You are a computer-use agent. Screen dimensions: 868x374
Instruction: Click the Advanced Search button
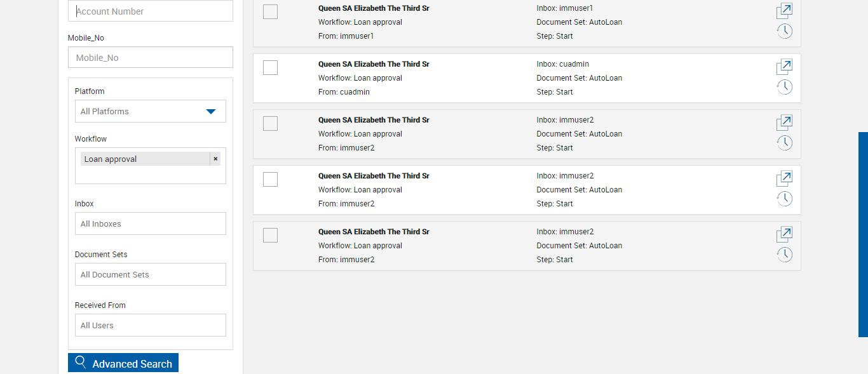click(123, 363)
